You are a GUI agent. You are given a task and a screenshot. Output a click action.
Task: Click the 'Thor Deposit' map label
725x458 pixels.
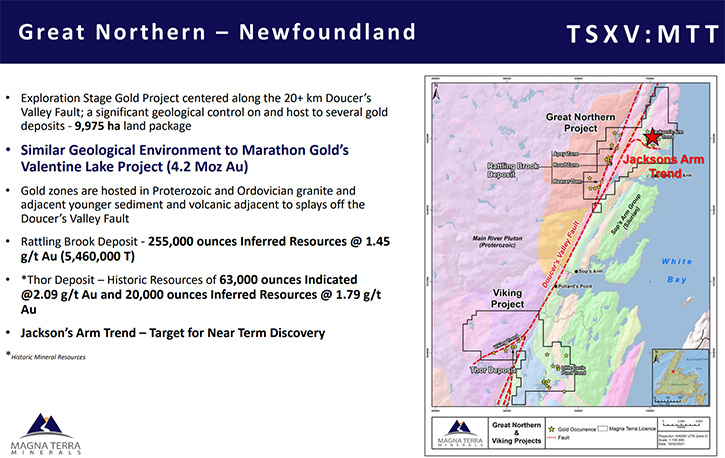(492, 370)
